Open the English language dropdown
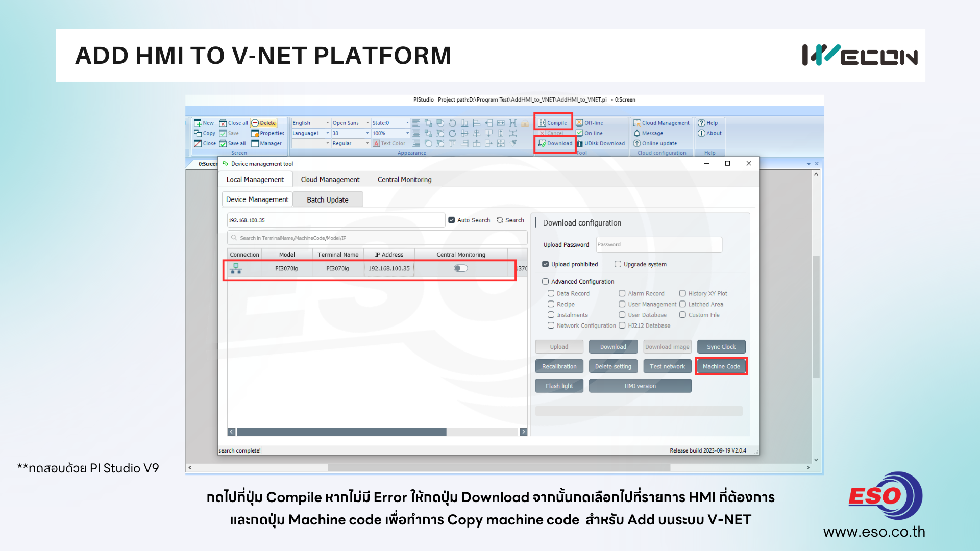 (x=327, y=123)
